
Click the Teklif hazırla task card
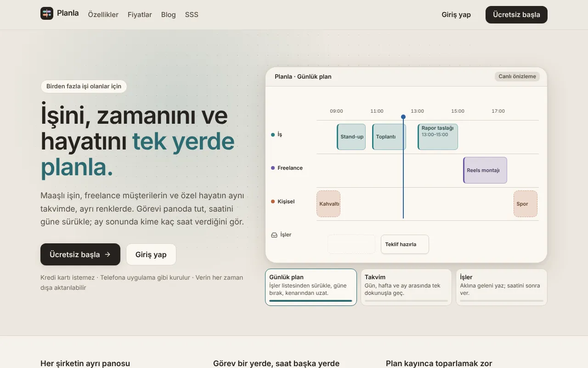pyautogui.click(x=405, y=244)
